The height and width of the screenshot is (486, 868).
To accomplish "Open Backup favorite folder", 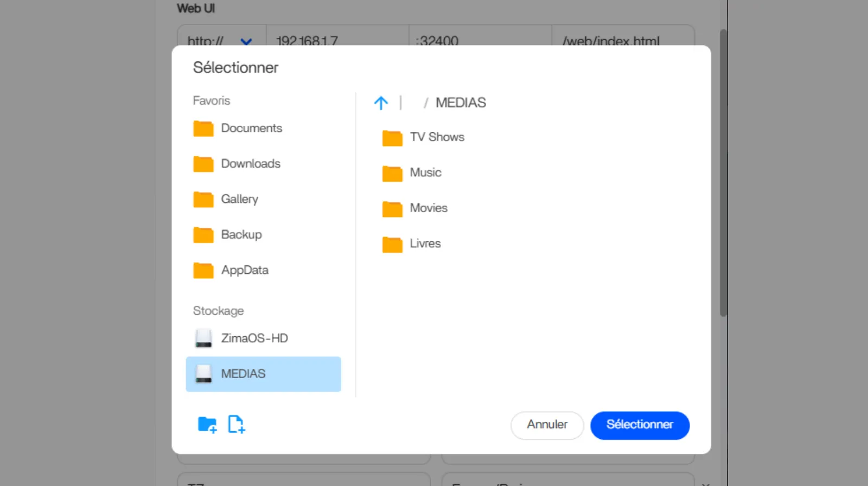I will click(x=241, y=235).
